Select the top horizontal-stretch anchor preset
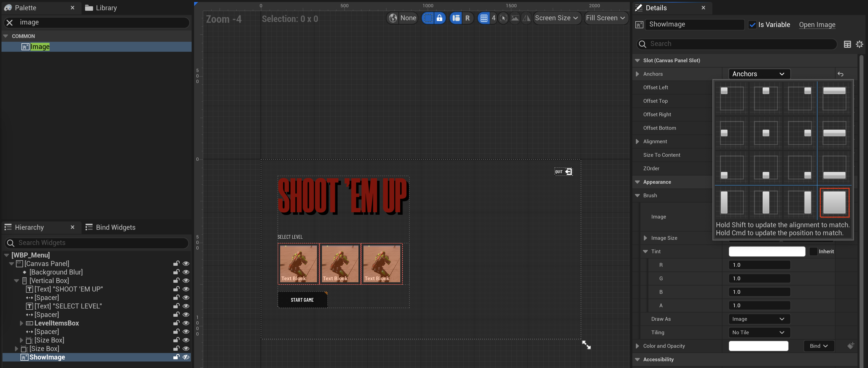The width and height of the screenshot is (868, 368). 834,98
